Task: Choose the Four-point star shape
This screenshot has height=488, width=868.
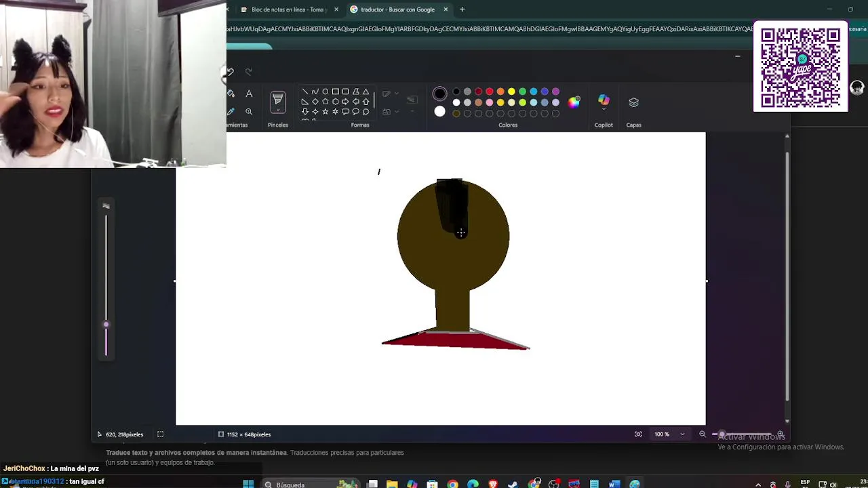Action: (x=315, y=112)
